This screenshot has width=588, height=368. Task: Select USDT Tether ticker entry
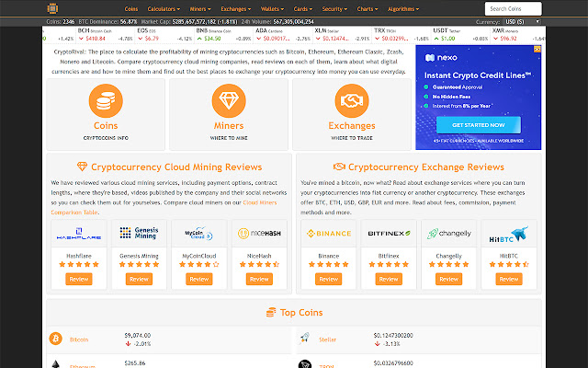[461, 35]
